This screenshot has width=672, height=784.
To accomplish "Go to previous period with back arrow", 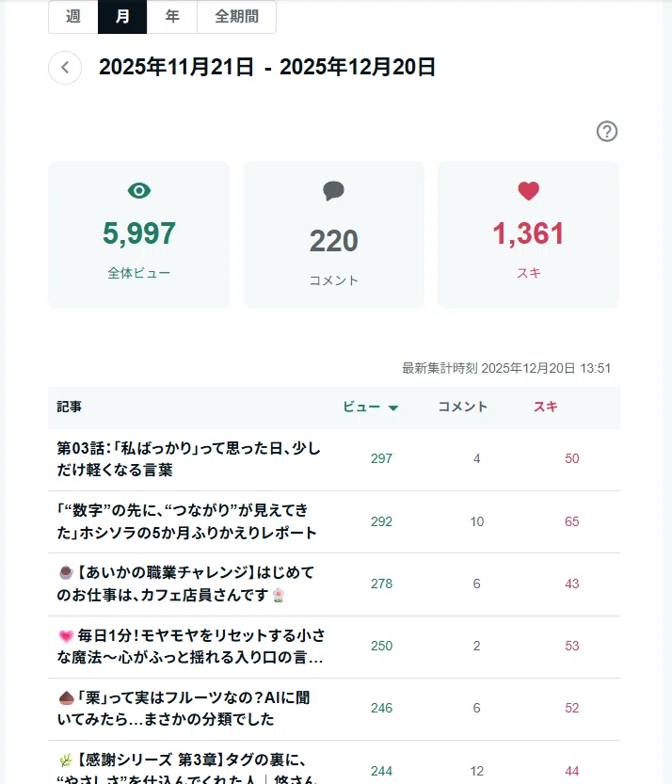I will [x=65, y=68].
